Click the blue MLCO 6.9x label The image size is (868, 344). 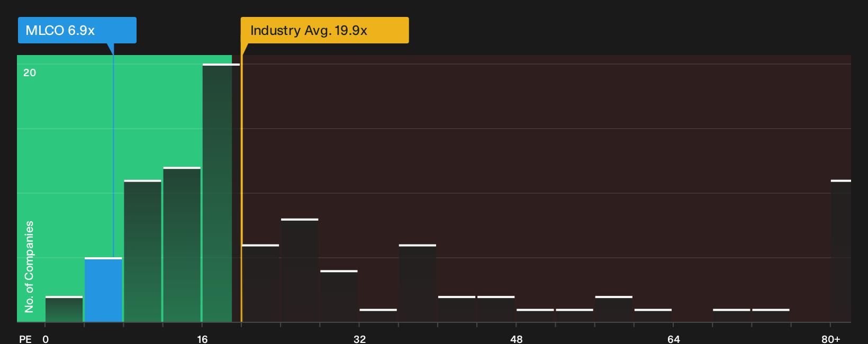pos(77,30)
